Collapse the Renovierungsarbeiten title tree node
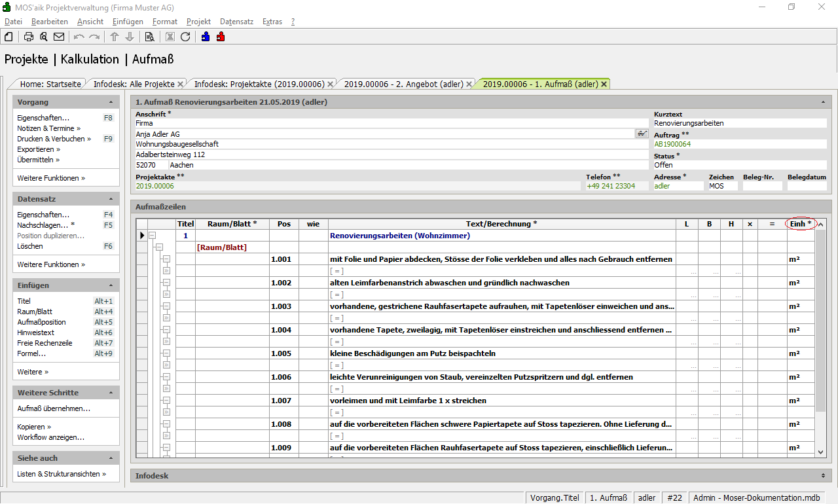This screenshot has height=504, width=838. [153, 236]
